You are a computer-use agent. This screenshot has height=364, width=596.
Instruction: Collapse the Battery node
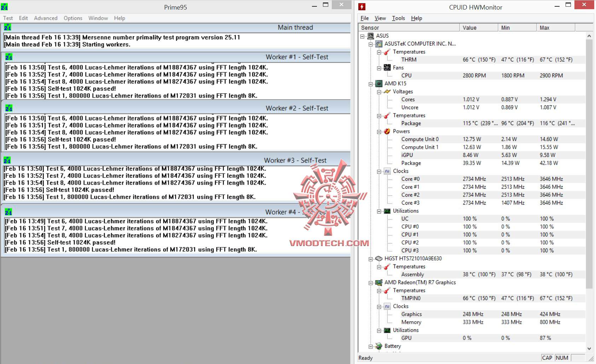(x=371, y=346)
